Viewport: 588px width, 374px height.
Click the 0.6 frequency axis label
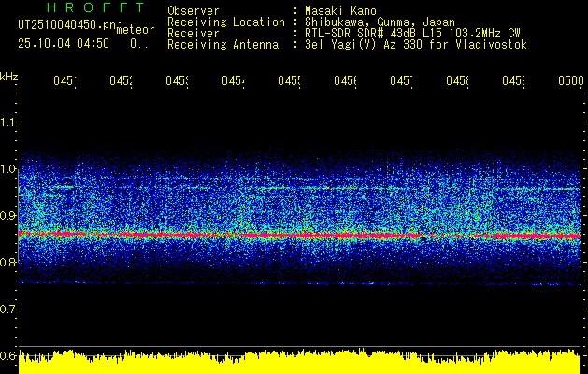pyautogui.click(x=7, y=355)
